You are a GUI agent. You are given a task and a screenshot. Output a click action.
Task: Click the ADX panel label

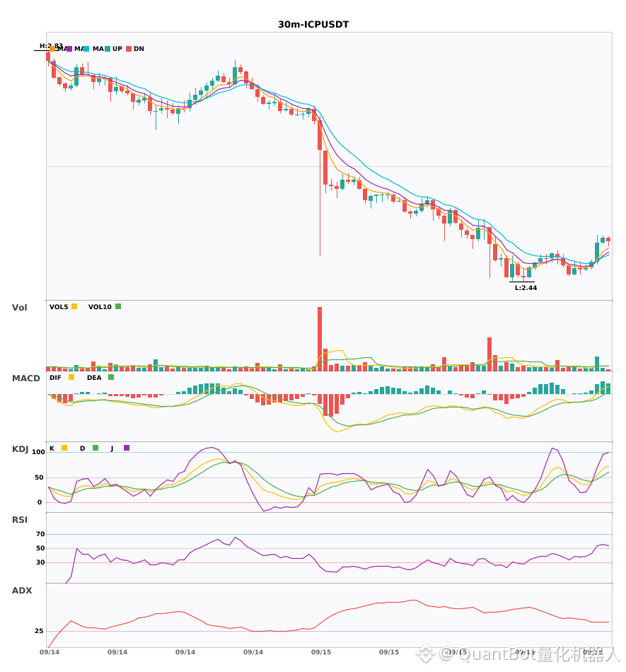click(x=22, y=591)
